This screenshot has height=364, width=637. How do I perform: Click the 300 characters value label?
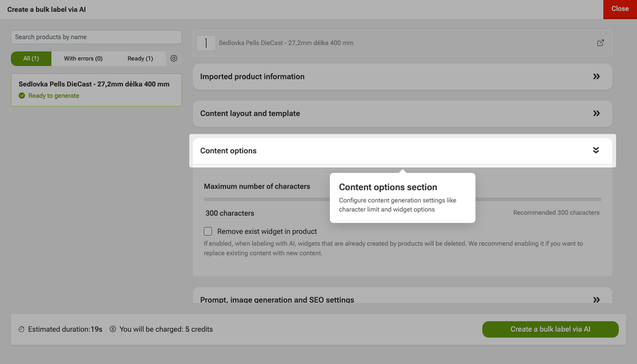coord(230,213)
